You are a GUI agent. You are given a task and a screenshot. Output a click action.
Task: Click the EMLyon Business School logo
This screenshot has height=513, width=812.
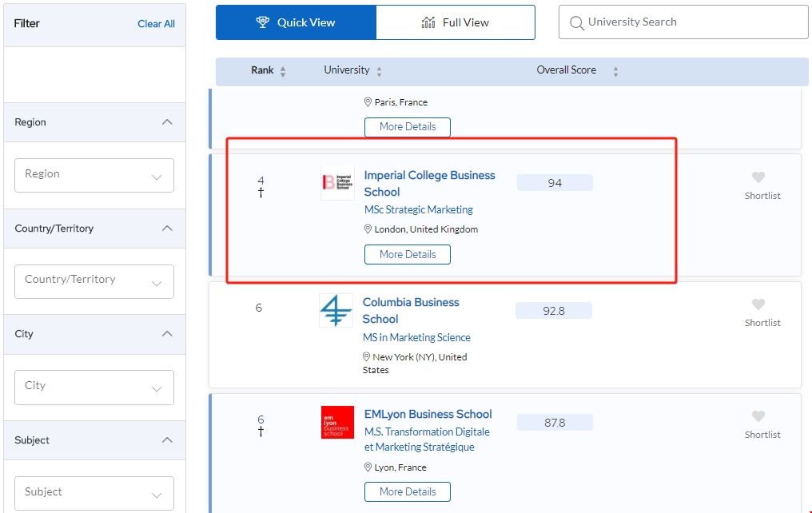(336, 422)
